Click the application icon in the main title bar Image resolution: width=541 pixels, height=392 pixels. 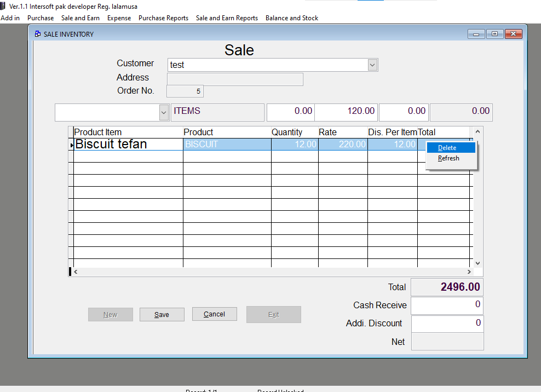click(x=4, y=6)
